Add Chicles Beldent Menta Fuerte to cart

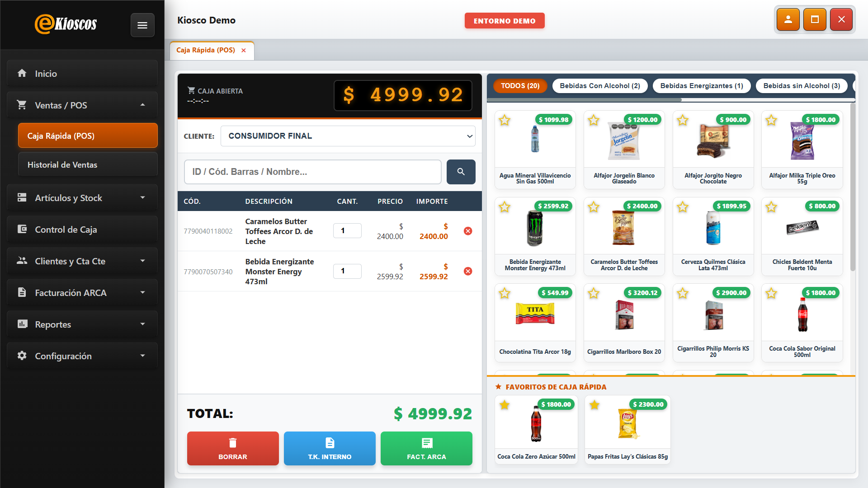(x=802, y=236)
